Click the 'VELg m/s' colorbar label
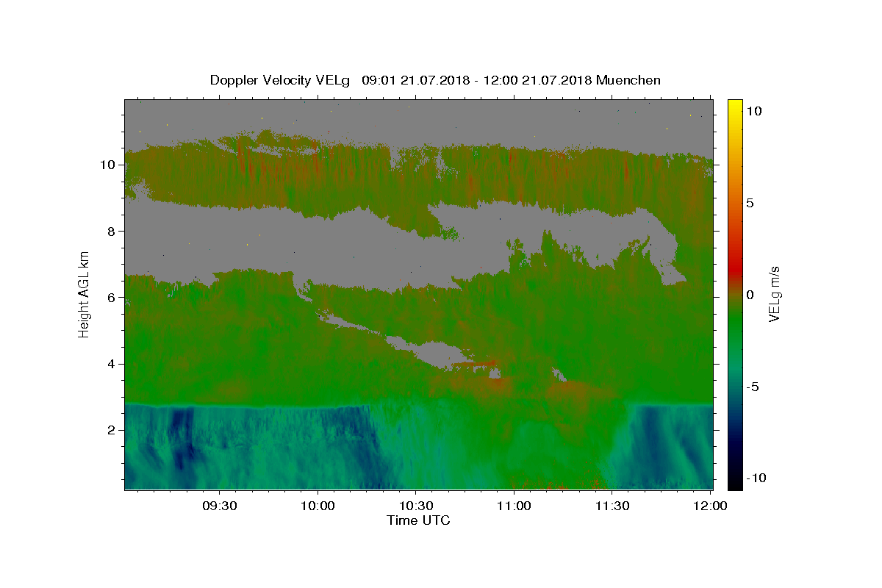 coord(774,294)
